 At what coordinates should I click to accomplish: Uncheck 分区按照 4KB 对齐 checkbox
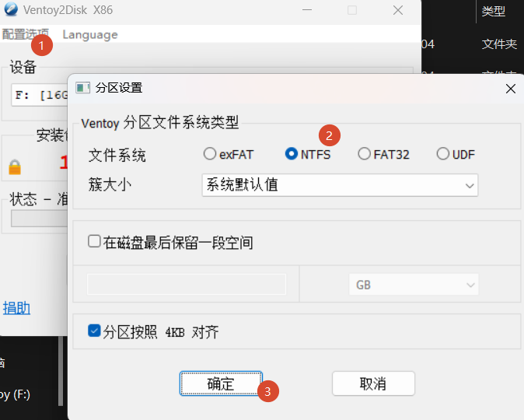tap(94, 331)
